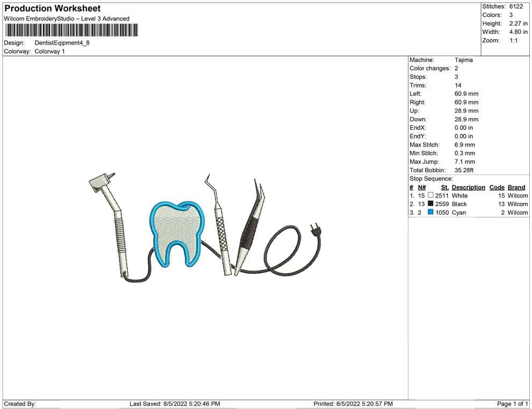Viewport: 532px width, 409px height.
Task: Click design name 'DentistEqipment4_8'
Action: (62, 43)
